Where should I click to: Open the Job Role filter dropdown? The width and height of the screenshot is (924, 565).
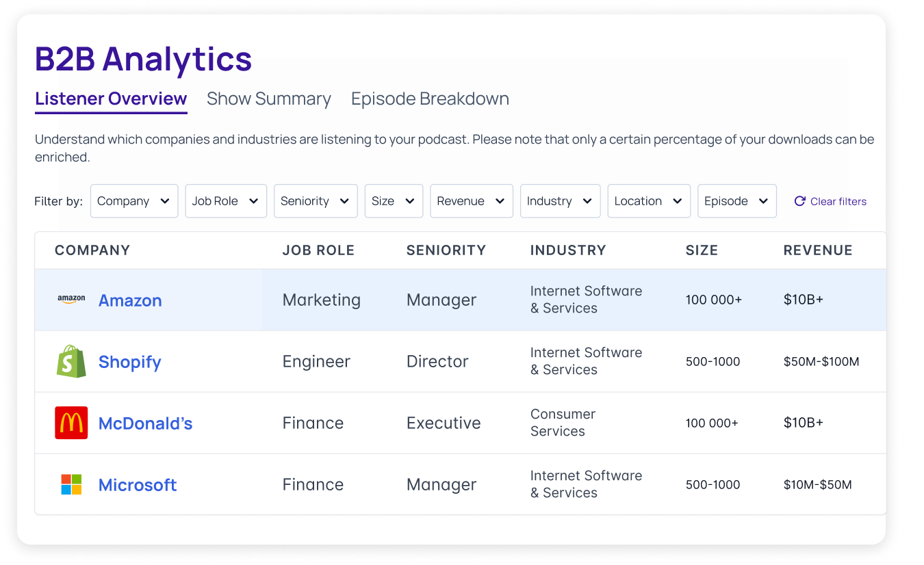(226, 201)
